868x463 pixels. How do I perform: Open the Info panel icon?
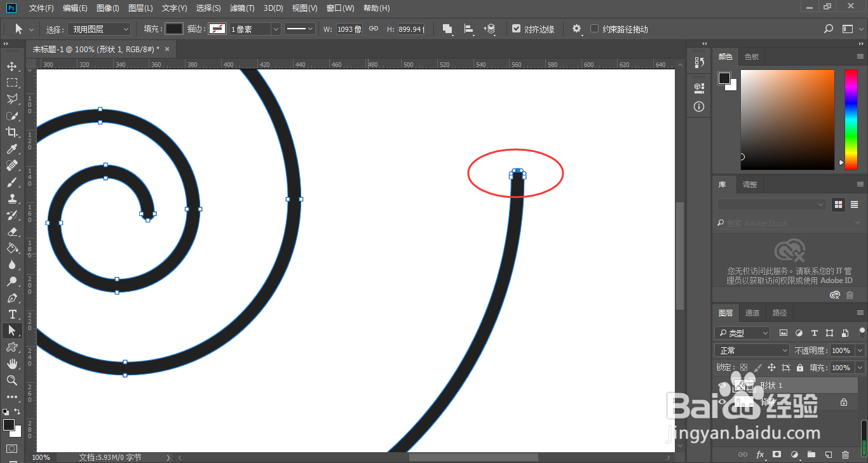pos(700,107)
